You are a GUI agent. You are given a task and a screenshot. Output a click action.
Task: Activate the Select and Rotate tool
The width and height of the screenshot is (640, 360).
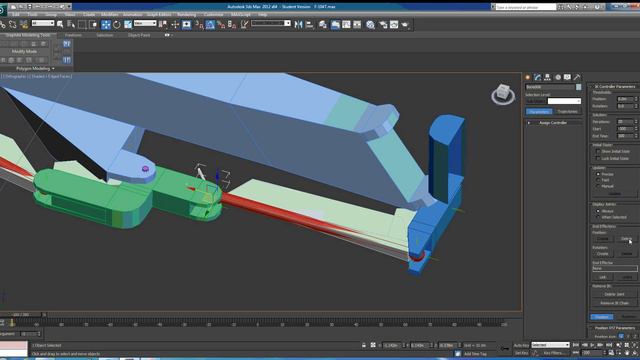[117, 24]
